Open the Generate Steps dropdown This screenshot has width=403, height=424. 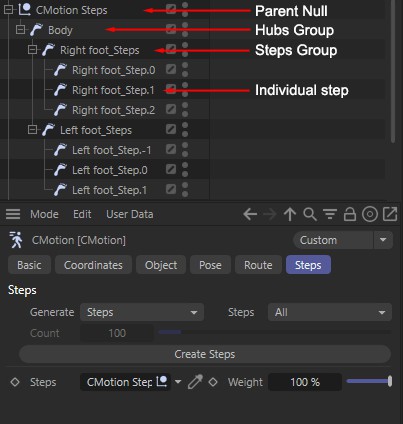142,312
